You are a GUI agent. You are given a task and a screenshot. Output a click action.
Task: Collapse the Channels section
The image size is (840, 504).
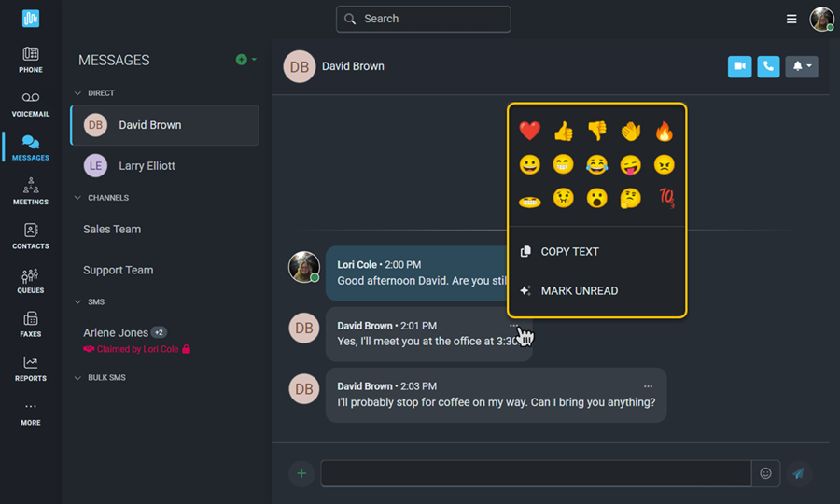pos(78,198)
